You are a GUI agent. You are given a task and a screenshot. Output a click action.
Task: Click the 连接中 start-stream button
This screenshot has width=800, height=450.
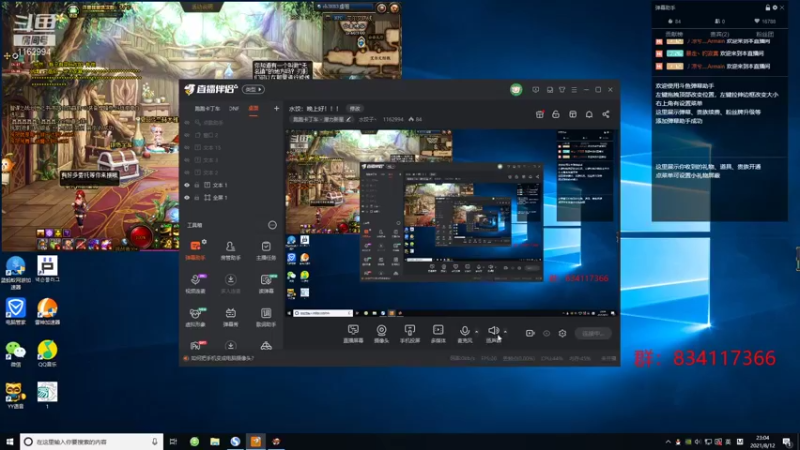pos(593,333)
